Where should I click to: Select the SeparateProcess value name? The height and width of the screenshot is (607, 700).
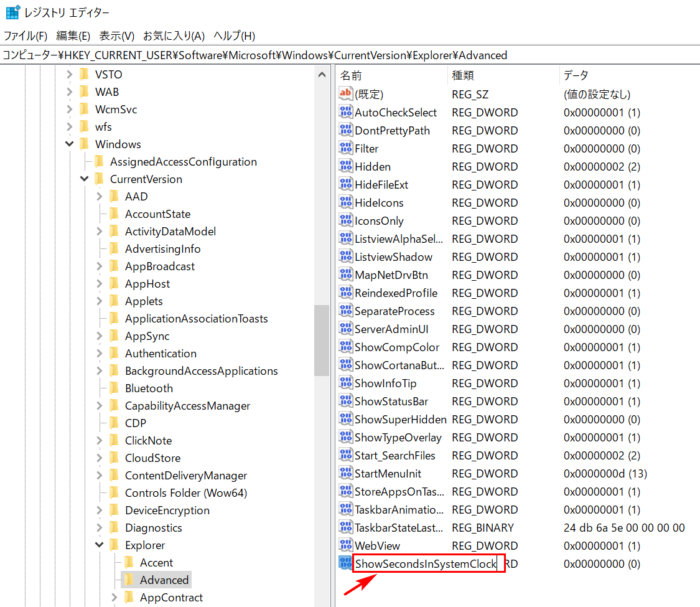coord(394,311)
